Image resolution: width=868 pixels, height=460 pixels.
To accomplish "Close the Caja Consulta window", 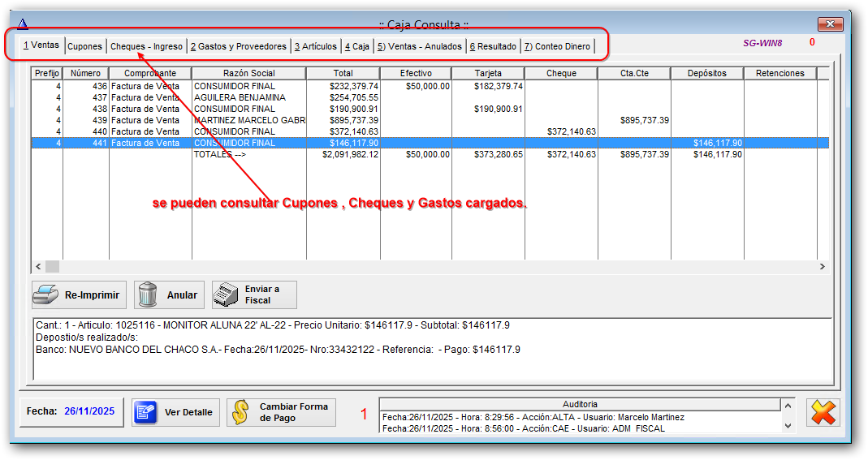I will pyautogui.click(x=830, y=24).
